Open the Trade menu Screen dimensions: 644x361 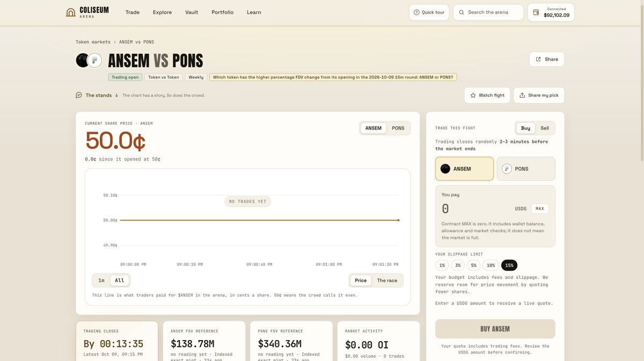click(133, 12)
